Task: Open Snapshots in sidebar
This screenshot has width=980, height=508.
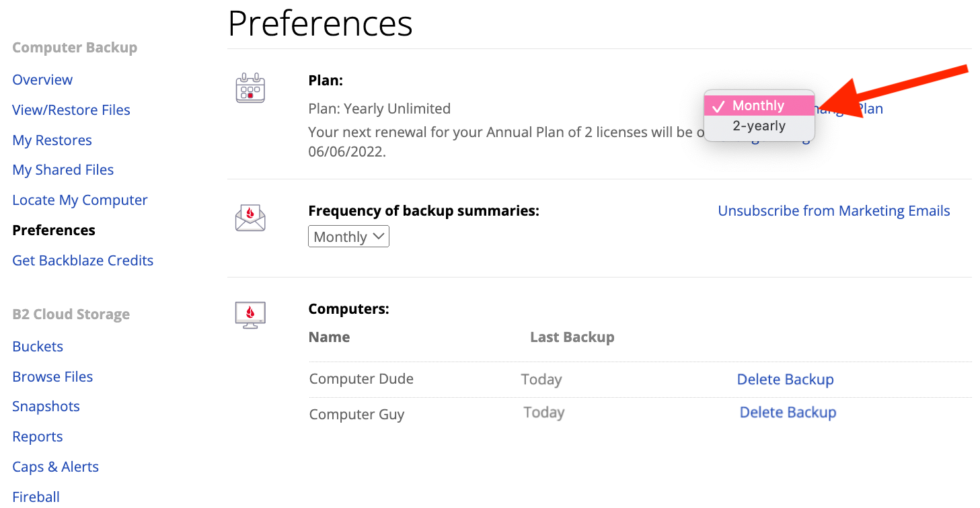Action: (46, 407)
